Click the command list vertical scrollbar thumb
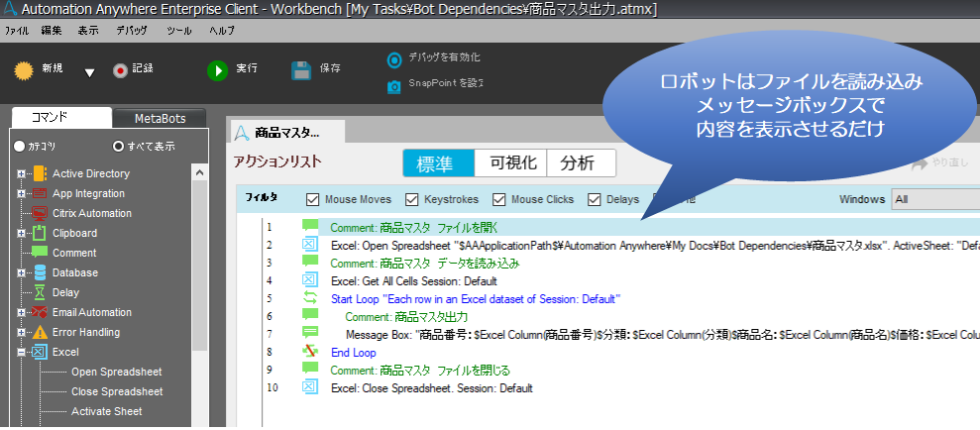 [x=199, y=266]
